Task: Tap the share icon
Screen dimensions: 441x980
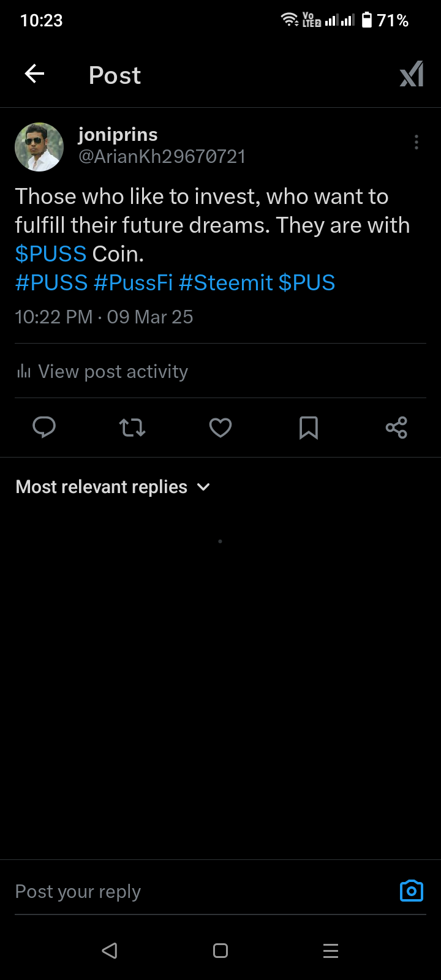Action: coord(396,427)
